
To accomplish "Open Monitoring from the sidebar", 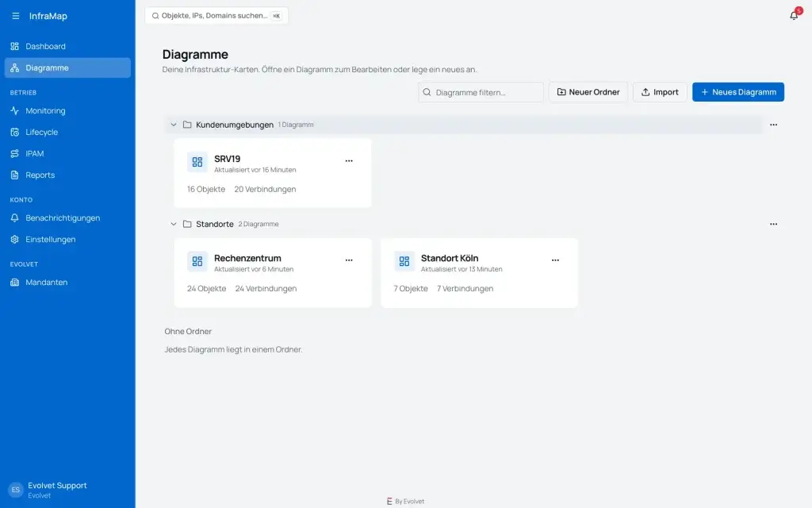I will (67, 110).
